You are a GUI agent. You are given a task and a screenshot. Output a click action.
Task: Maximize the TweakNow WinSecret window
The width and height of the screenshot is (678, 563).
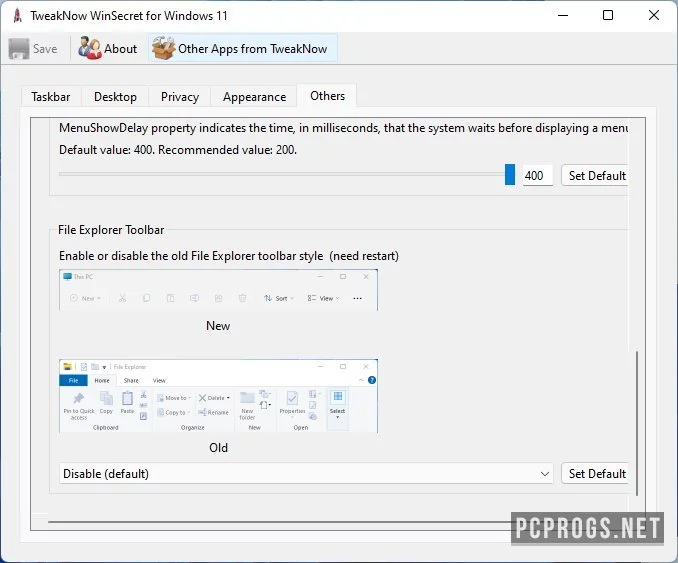pyautogui.click(x=608, y=16)
